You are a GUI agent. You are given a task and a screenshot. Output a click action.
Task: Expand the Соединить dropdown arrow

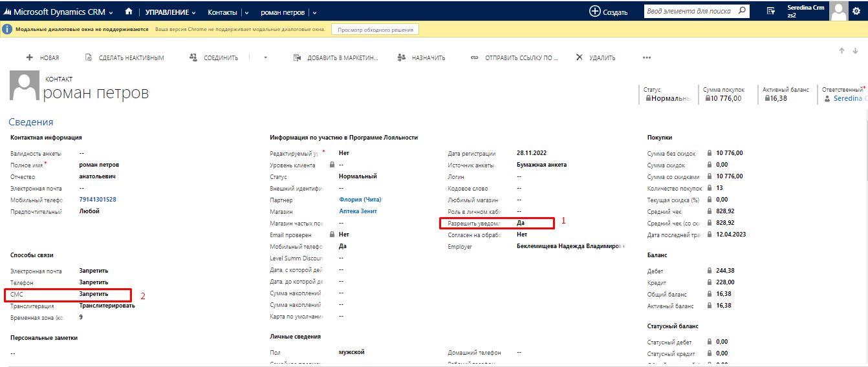pos(265,58)
